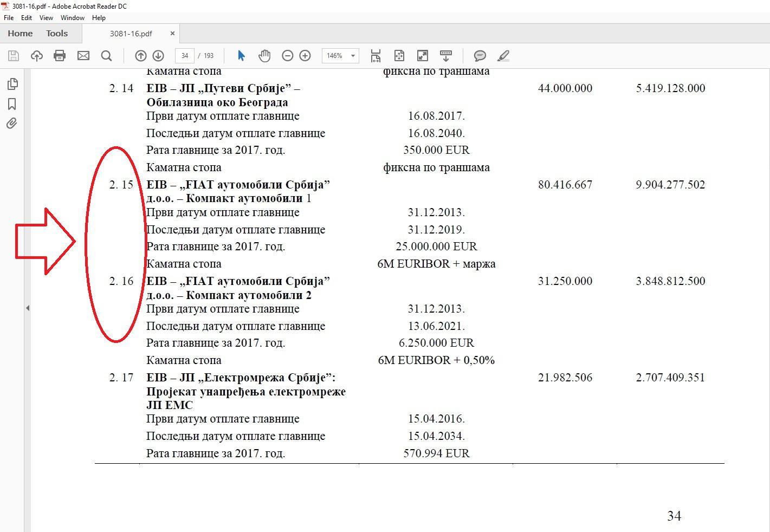This screenshot has width=770, height=532.
Task: Click the amount 9.904.277.502
Action: (670, 185)
